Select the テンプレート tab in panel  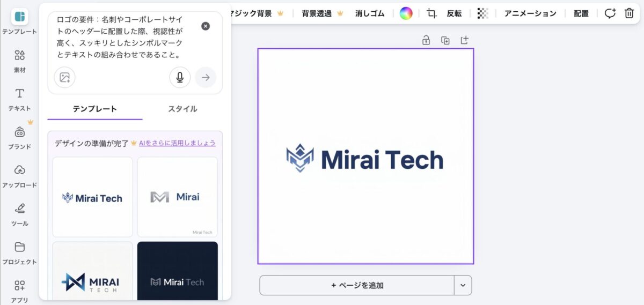tap(95, 109)
